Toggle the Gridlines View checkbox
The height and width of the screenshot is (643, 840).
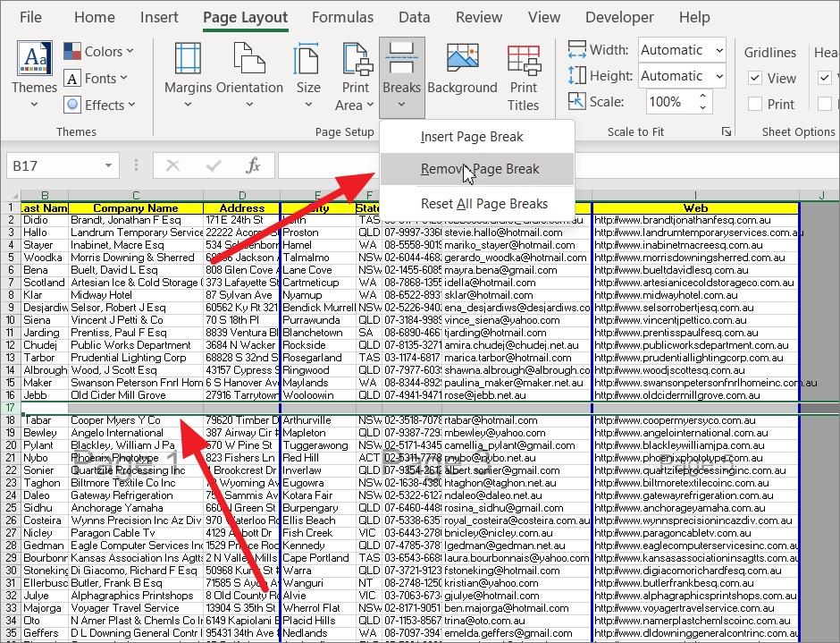[756, 79]
